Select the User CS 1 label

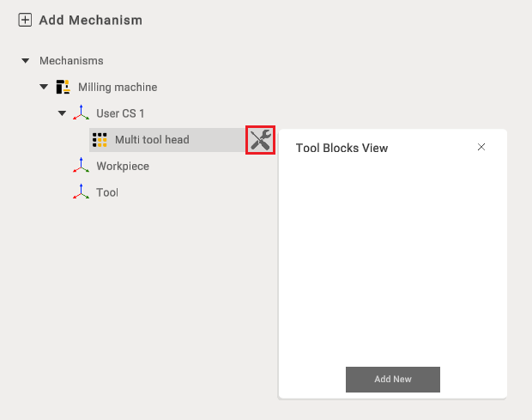click(x=120, y=113)
